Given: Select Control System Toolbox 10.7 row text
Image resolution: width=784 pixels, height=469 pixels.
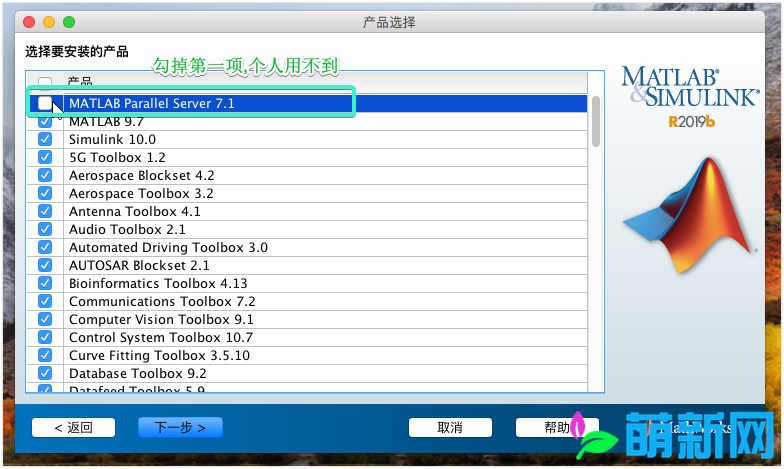Looking at the screenshot, I should pos(161,338).
